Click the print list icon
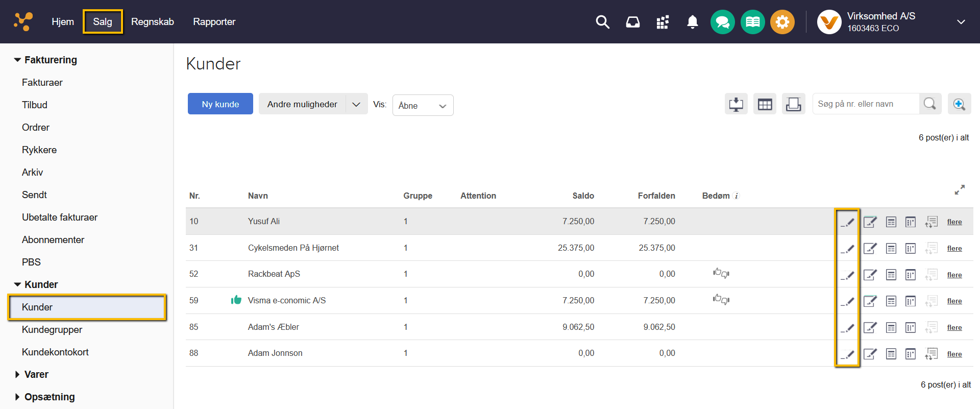Image resolution: width=980 pixels, height=409 pixels. pyautogui.click(x=793, y=104)
